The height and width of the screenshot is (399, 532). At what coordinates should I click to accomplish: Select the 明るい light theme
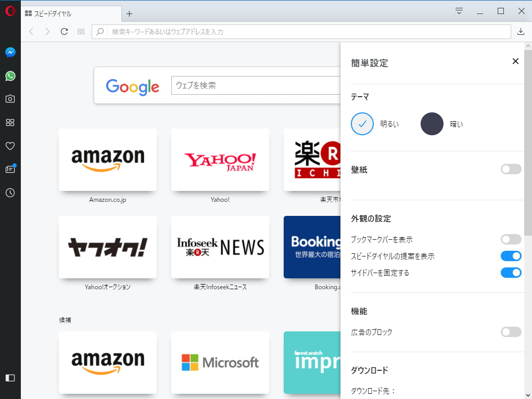pyautogui.click(x=362, y=124)
